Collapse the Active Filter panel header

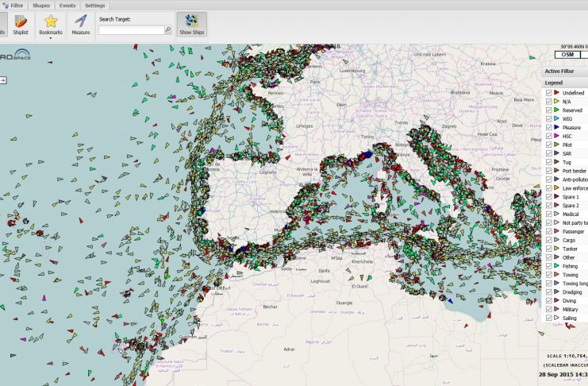tap(565, 71)
